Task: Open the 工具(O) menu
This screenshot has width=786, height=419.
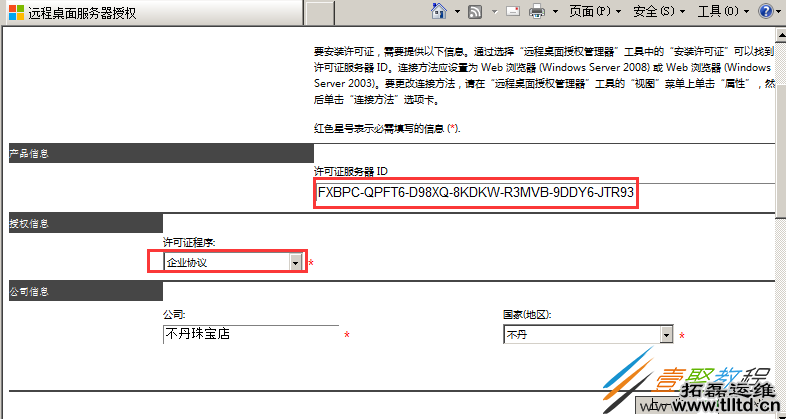Action: pos(723,11)
